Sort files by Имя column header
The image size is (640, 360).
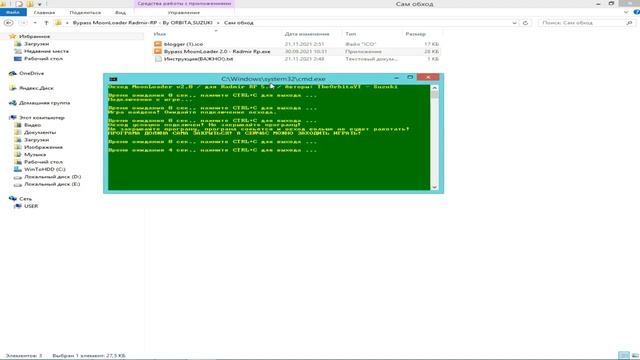[x=160, y=34]
